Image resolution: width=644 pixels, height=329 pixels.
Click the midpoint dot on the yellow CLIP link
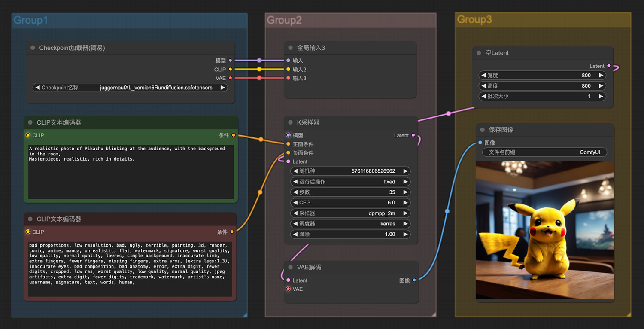(x=259, y=69)
